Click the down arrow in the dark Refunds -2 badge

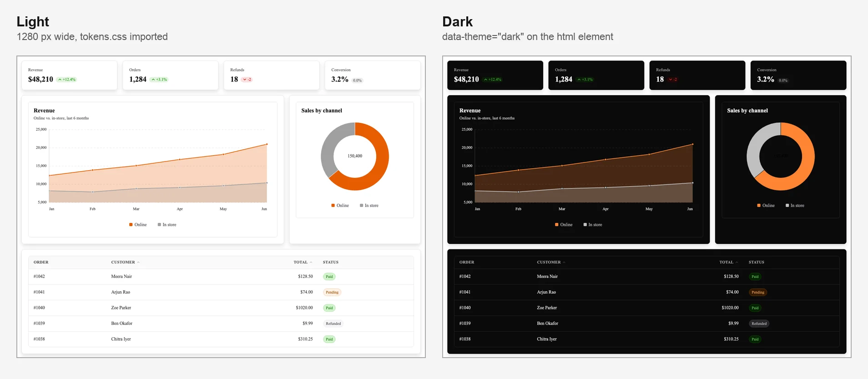[x=671, y=80]
